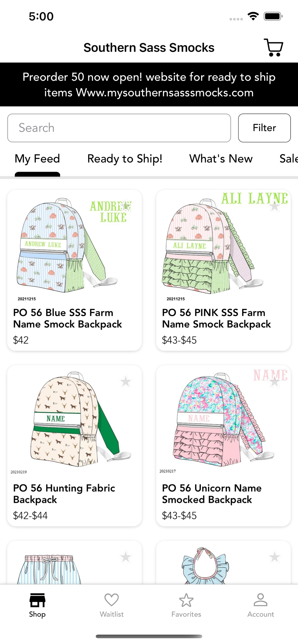Star the Unicorn Name Smocked Backpack
298x644 pixels.
pos(275,382)
